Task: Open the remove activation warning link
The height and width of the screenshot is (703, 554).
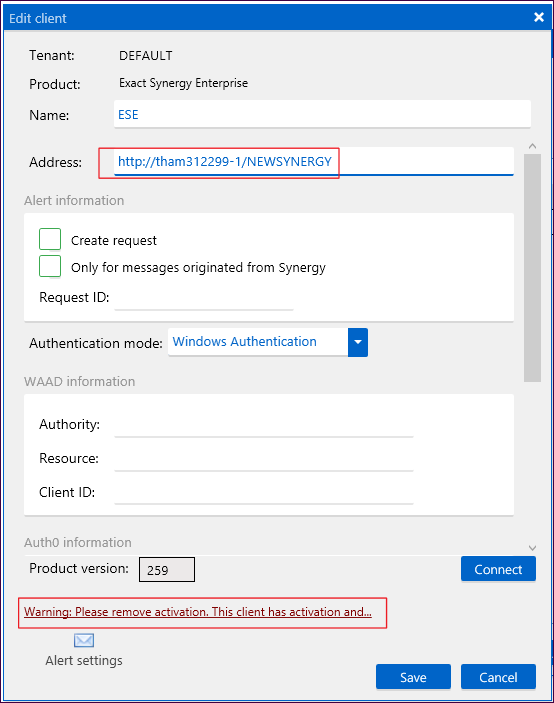Action: [x=198, y=612]
